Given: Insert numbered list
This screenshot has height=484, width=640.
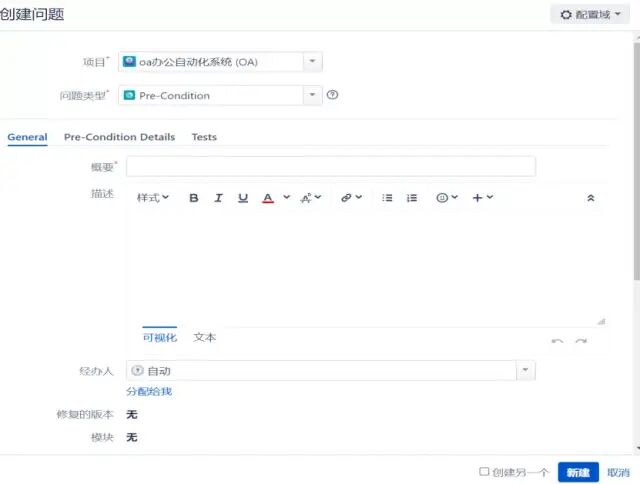Looking at the screenshot, I should click(412, 198).
